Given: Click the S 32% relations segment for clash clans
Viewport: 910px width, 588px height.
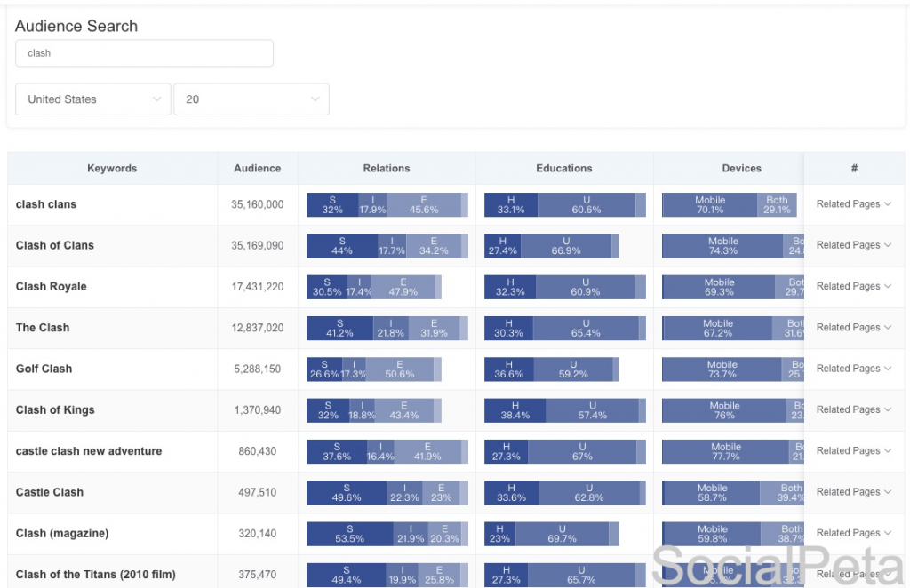Looking at the screenshot, I should (332, 204).
